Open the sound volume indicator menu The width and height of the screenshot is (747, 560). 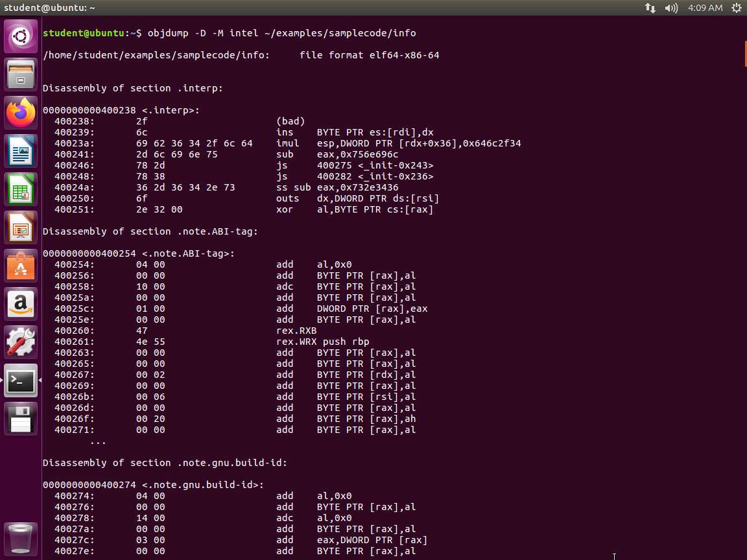tap(671, 8)
